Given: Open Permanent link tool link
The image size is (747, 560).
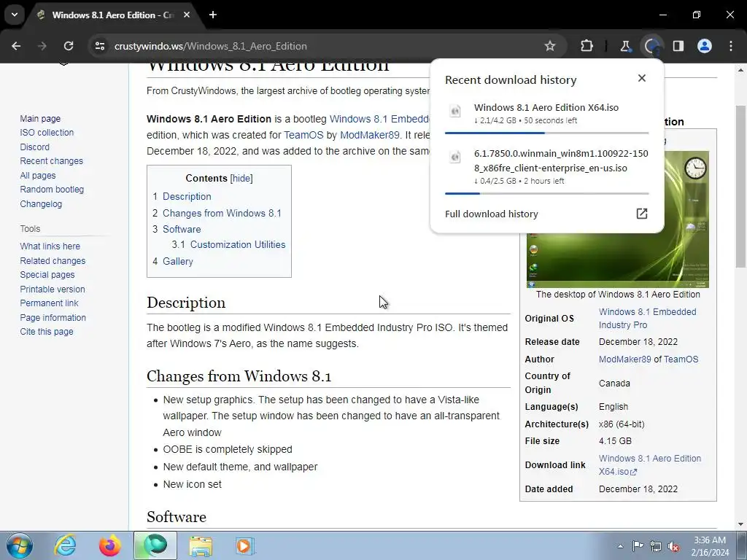Looking at the screenshot, I should pyautogui.click(x=49, y=303).
